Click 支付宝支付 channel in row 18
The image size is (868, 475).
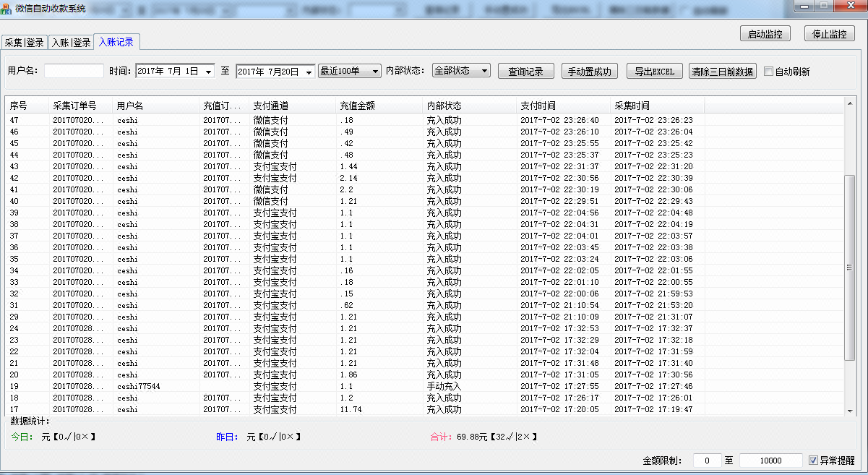click(275, 398)
